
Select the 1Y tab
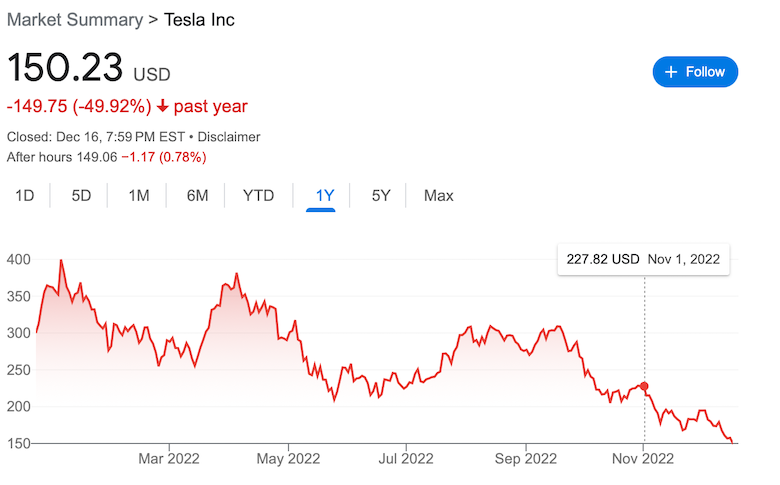pyautogui.click(x=324, y=196)
